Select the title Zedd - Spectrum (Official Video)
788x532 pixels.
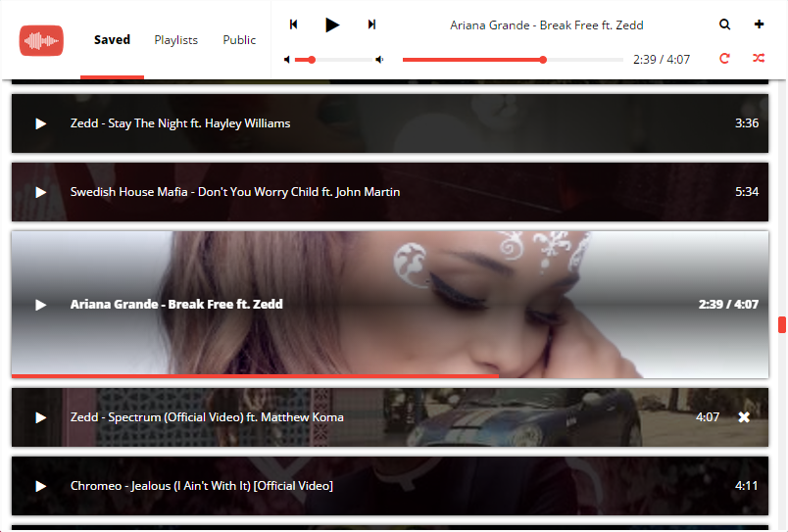pyautogui.click(x=207, y=417)
